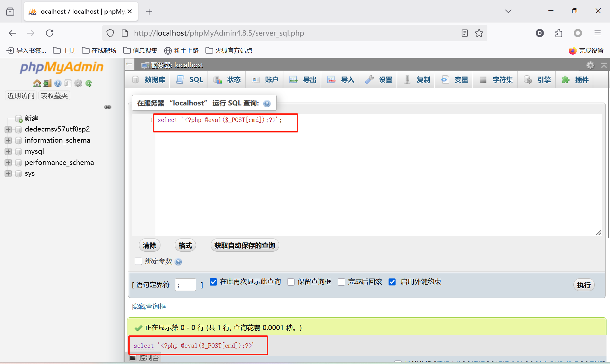Click the 语句定界符 delimiter input field
This screenshot has height=364, width=610.
(x=186, y=285)
